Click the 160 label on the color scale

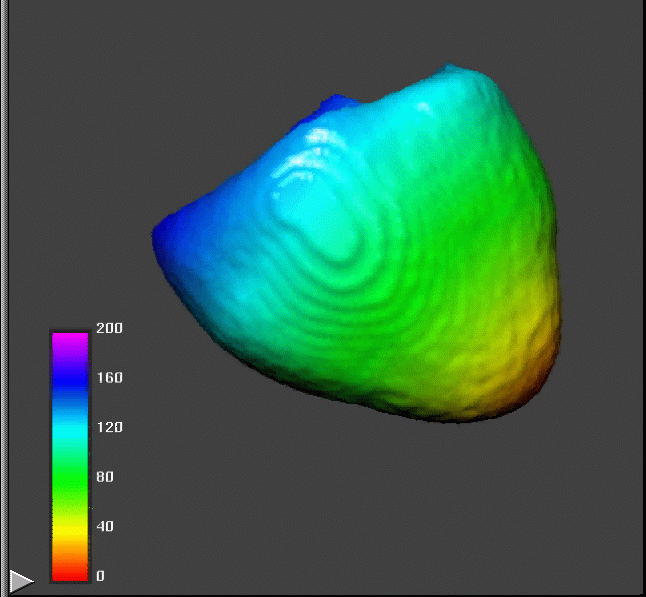[109, 377]
